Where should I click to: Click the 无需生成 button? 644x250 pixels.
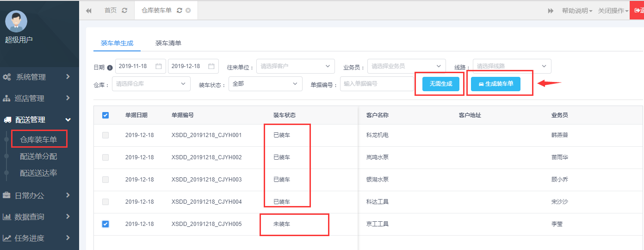tap(440, 84)
